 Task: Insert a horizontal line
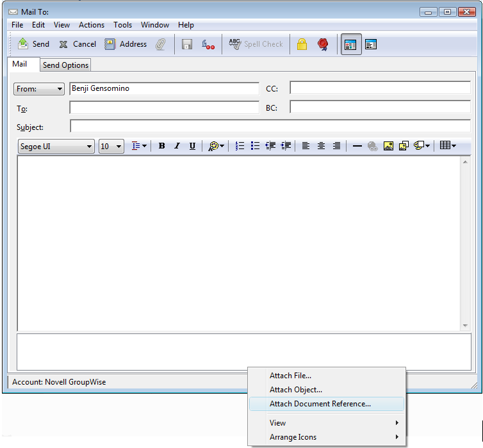point(357,146)
